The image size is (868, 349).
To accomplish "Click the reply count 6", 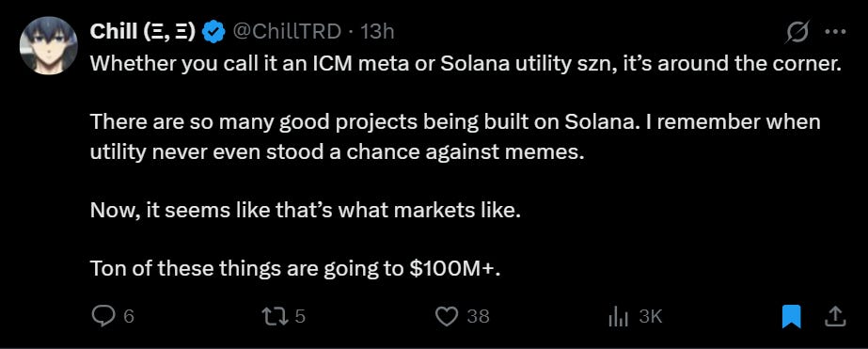I will pyautogui.click(x=129, y=316).
